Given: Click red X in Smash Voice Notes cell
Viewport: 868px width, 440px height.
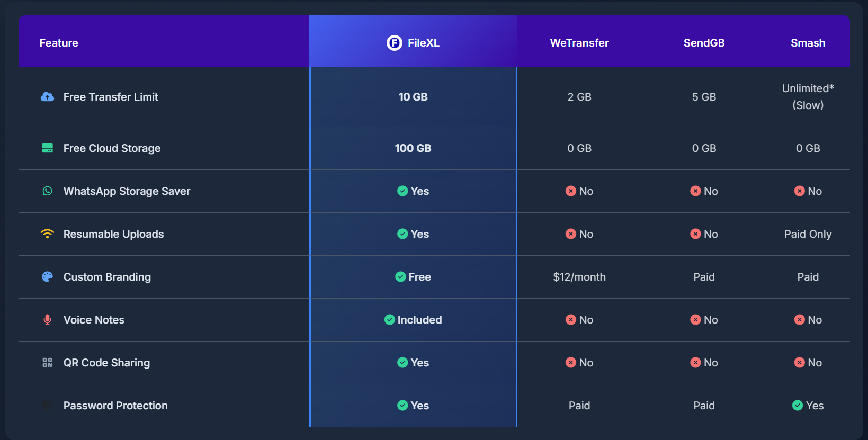Looking at the screenshot, I should coord(800,320).
